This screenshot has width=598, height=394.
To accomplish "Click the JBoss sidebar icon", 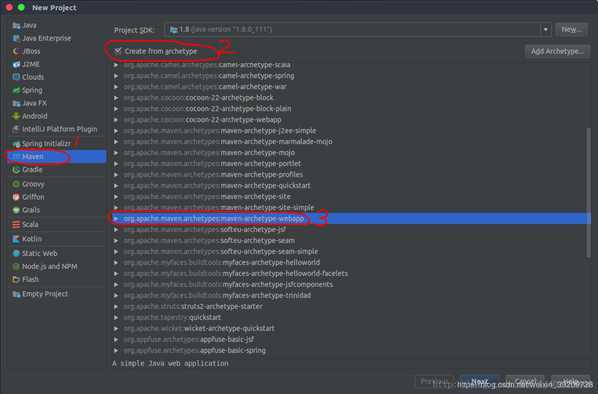I will click(x=16, y=51).
